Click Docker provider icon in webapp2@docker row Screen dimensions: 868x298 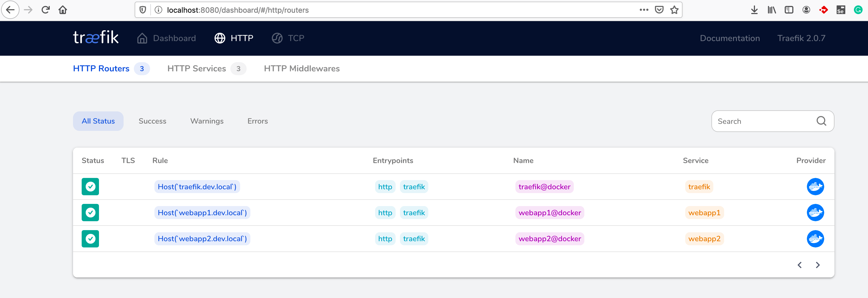(816, 239)
